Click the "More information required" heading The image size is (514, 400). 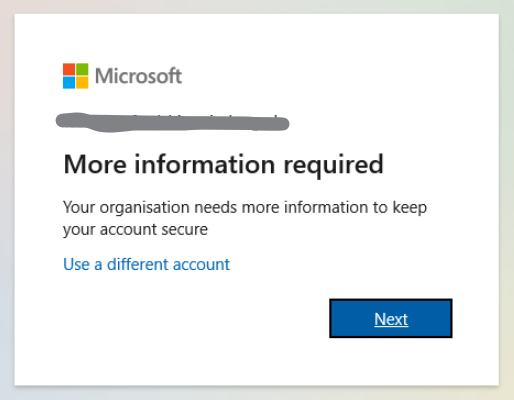point(223,165)
